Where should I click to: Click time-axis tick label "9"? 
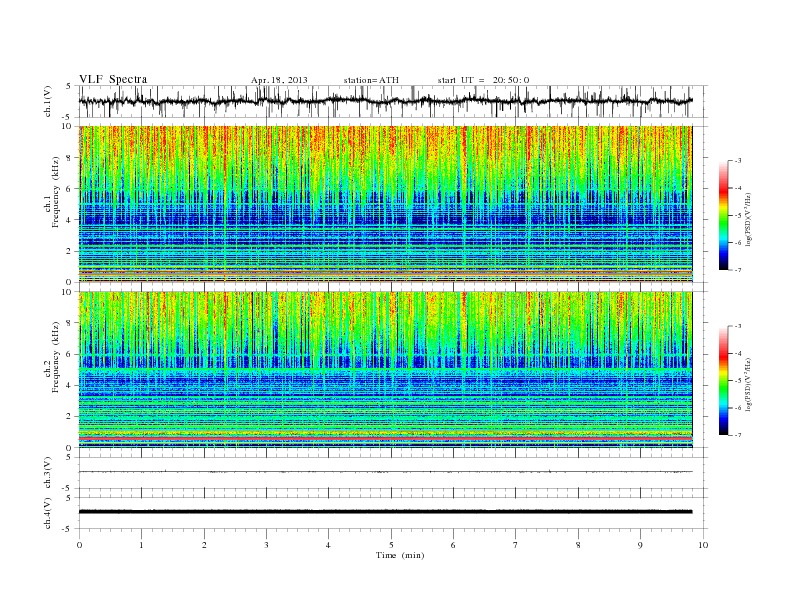coord(640,545)
